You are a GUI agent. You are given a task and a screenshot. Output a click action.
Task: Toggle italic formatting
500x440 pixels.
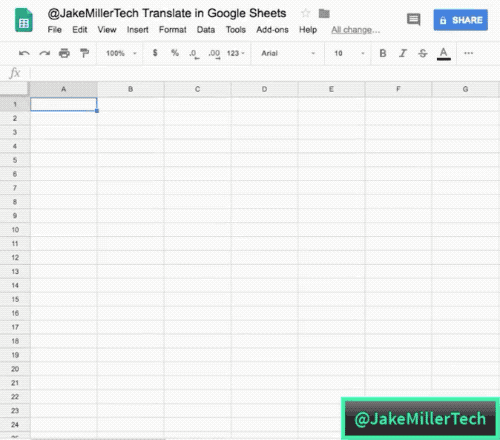tap(403, 53)
